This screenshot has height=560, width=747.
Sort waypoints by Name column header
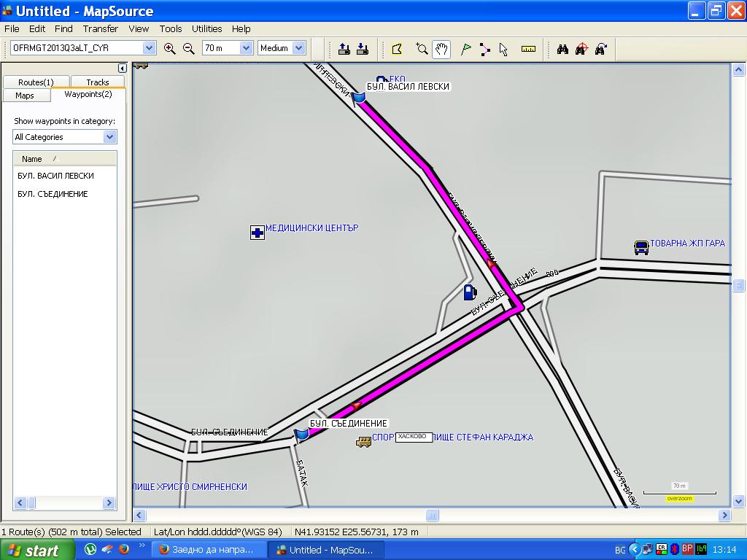(x=32, y=159)
